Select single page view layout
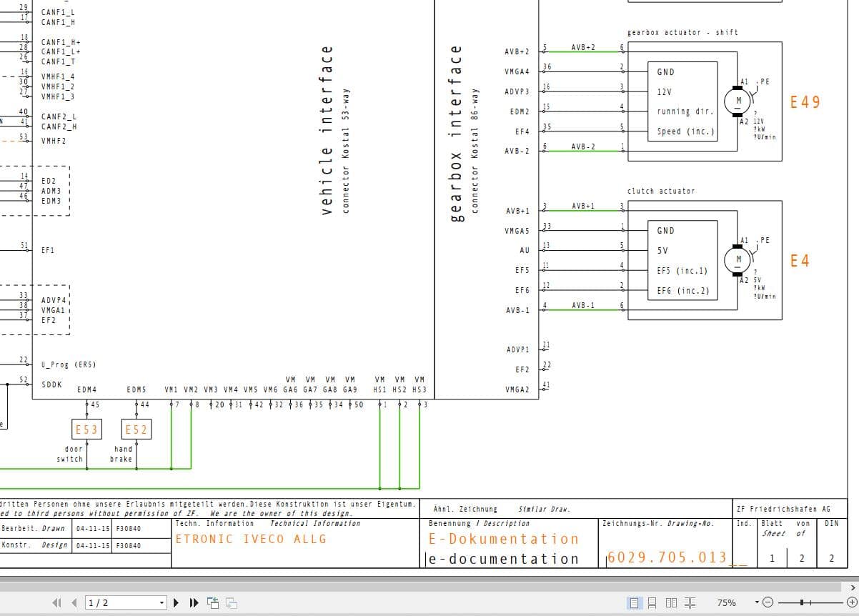Viewport: 859px width, 616px height. 634,603
